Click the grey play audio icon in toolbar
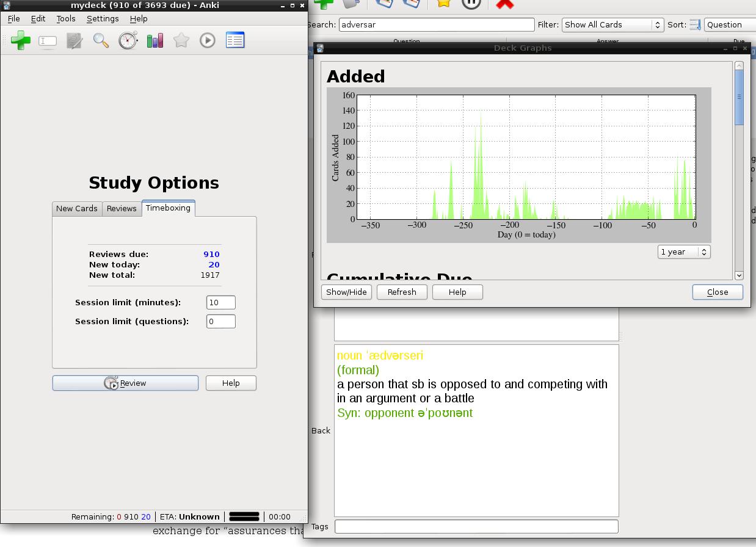 click(208, 40)
